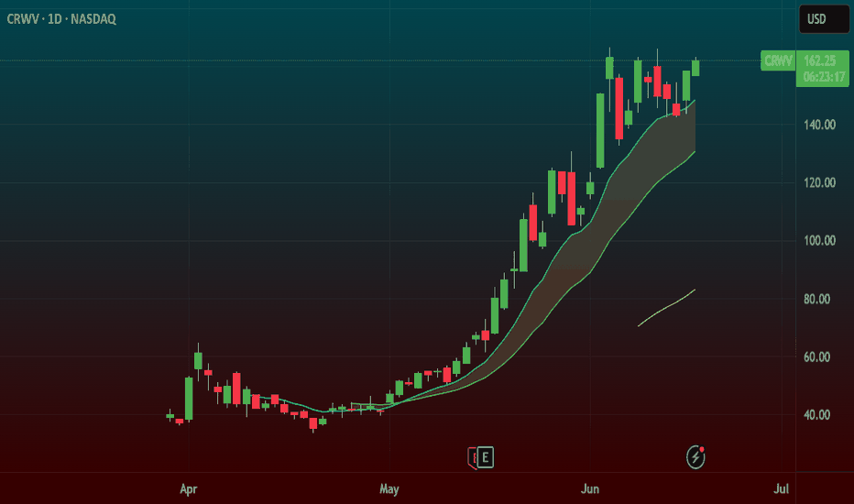Click the 06:23:17 countdown timer label
This screenshot has width=854, height=504.
(824, 77)
